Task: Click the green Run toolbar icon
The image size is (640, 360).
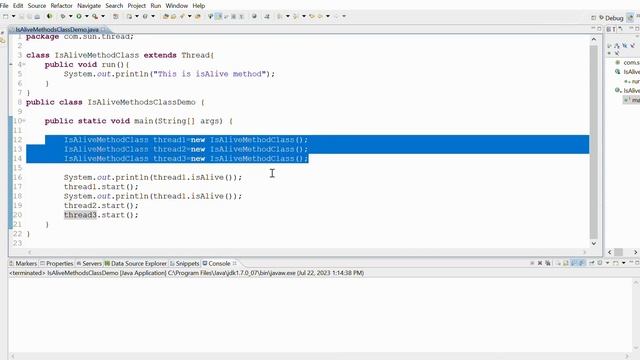Action: pyautogui.click(x=79, y=16)
